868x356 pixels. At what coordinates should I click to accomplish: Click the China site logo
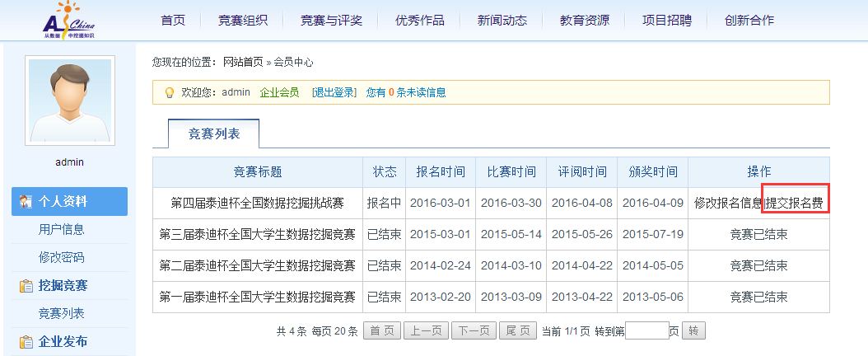(69, 21)
